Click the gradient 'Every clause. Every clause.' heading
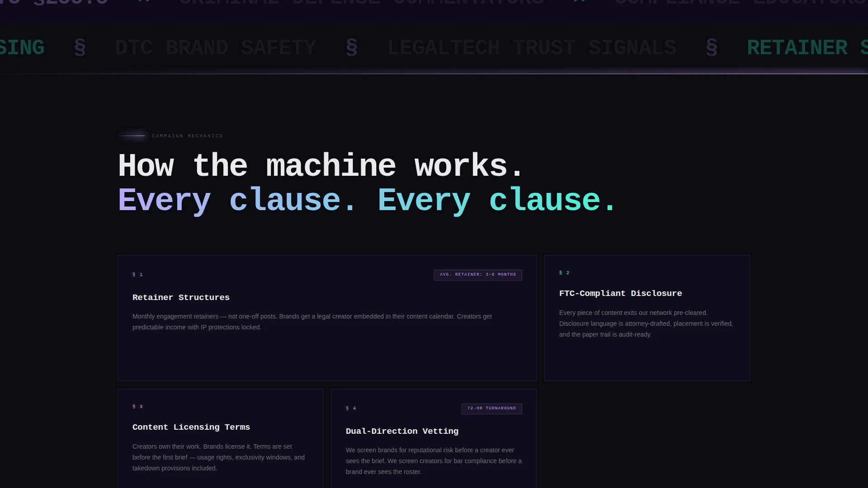Viewport: 868px width, 488px height. click(x=367, y=200)
